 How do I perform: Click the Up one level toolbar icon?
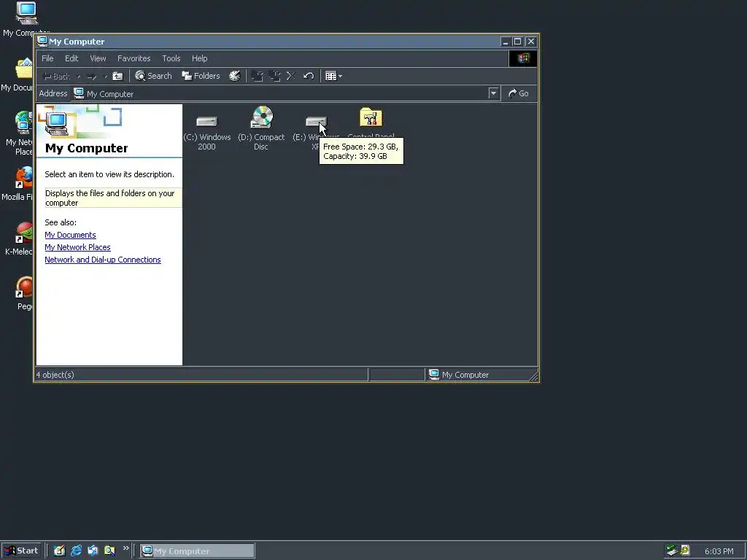(117, 76)
